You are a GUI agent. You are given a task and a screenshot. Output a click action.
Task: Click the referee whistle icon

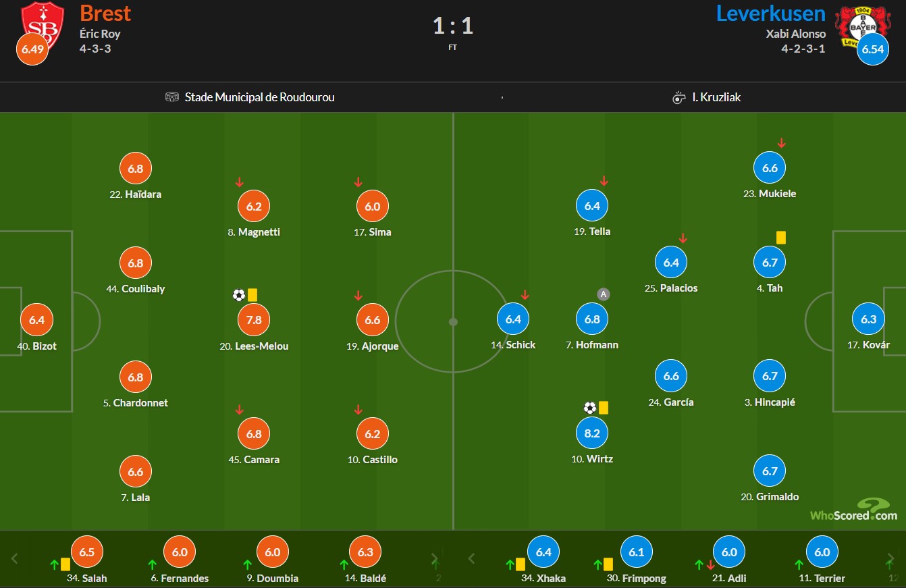pyautogui.click(x=679, y=98)
